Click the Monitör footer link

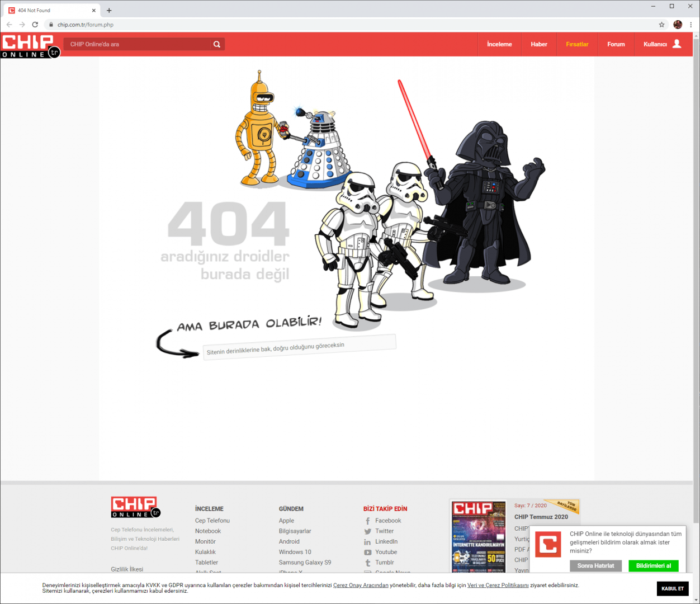(x=205, y=541)
